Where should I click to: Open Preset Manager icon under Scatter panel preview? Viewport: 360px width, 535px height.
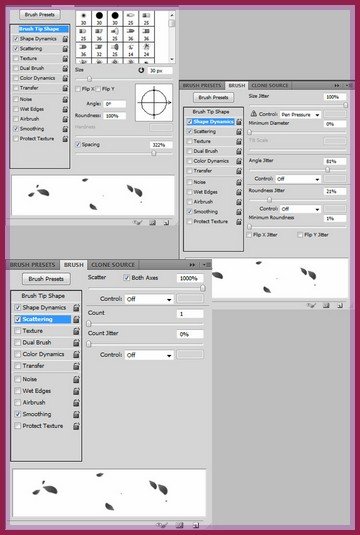179,525
